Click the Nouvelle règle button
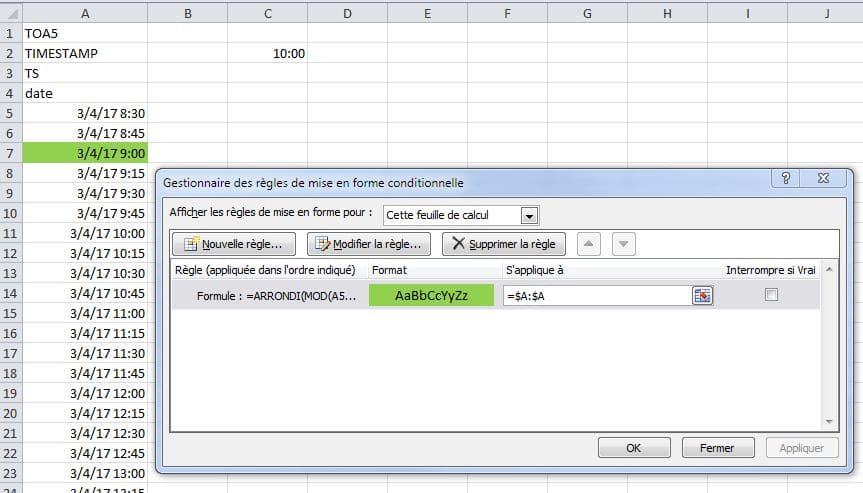863x493 pixels. pyautogui.click(x=233, y=244)
